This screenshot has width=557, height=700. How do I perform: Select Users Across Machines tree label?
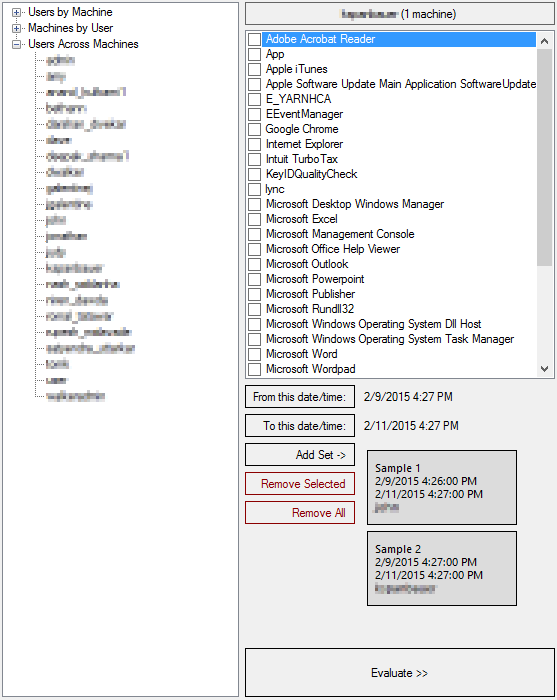coord(83,44)
